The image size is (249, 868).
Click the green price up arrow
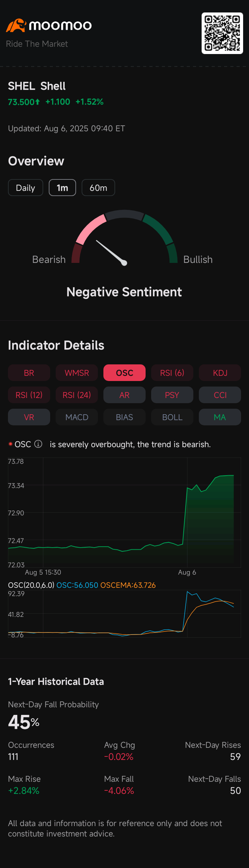37,102
